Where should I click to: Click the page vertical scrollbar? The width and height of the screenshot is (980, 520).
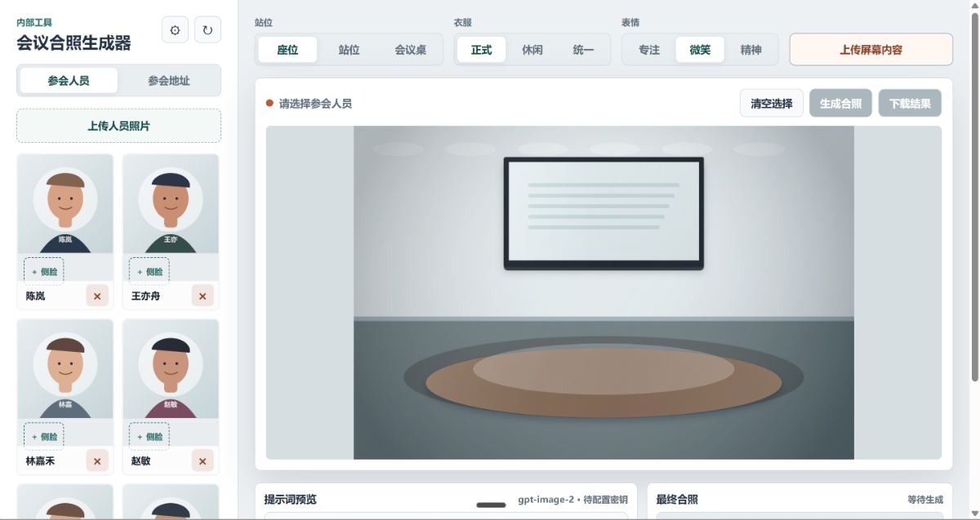[974, 196]
